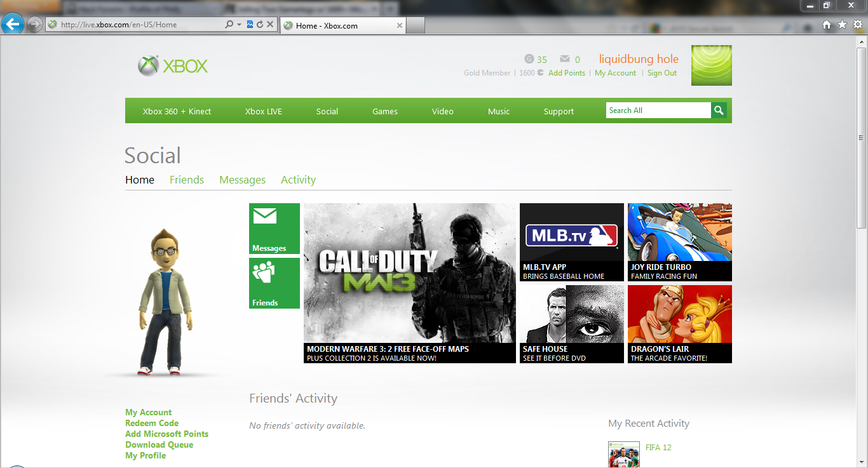This screenshot has width=868, height=468.
Task: Switch to the Friends tab under Social
Action: coord(187,180)
